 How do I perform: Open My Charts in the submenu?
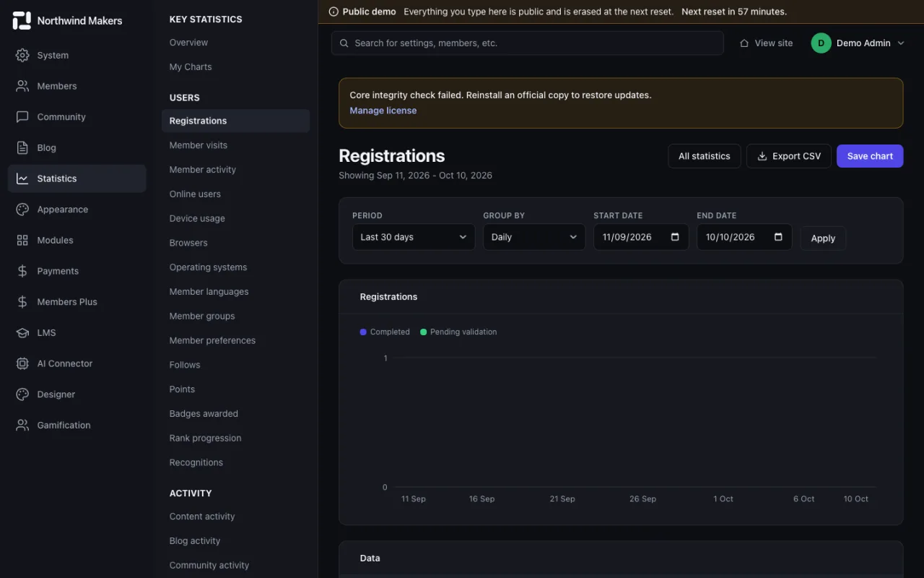191,67
